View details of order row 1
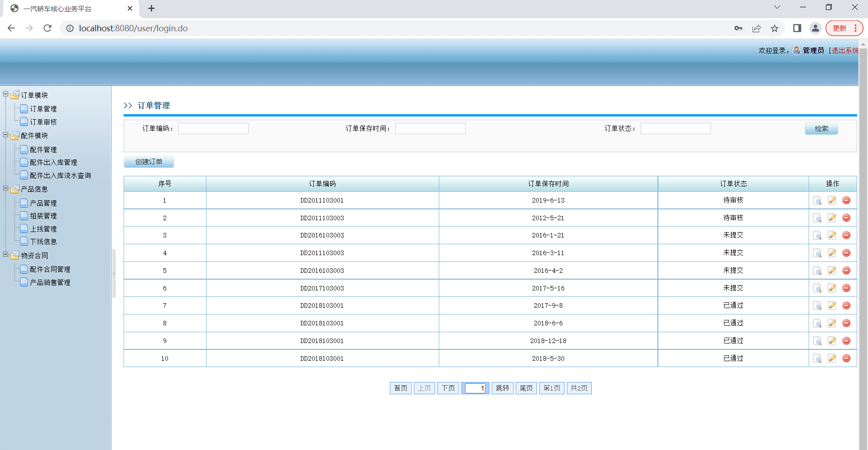868x450 pixels. point(817,201)
